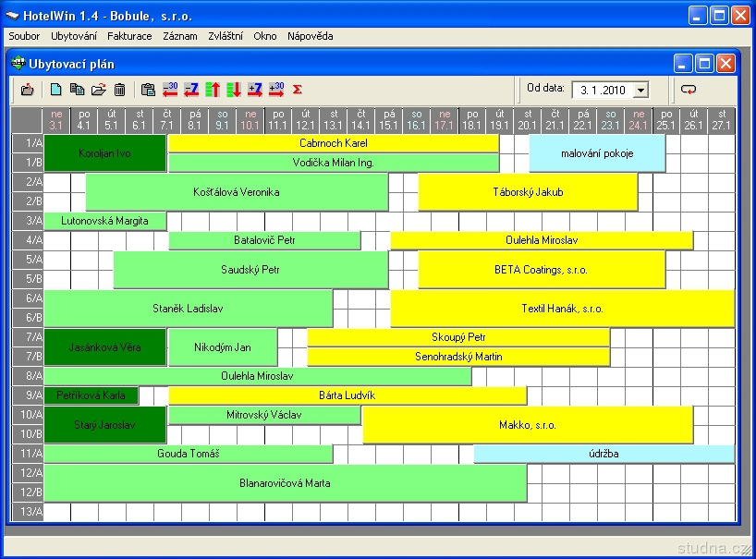Click the rooms down arrow icon
Screen dimensions: 756x559
click(x=234, y=90)
